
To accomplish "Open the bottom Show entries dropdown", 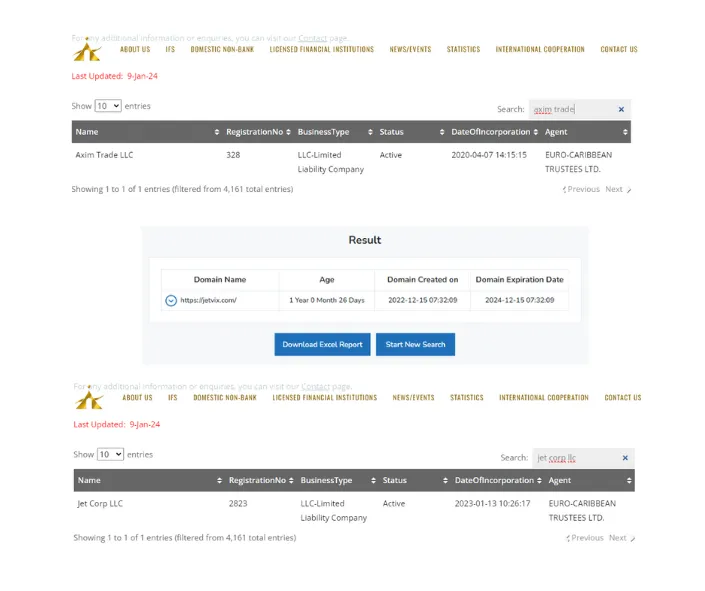I will click(x=110, y=454).
